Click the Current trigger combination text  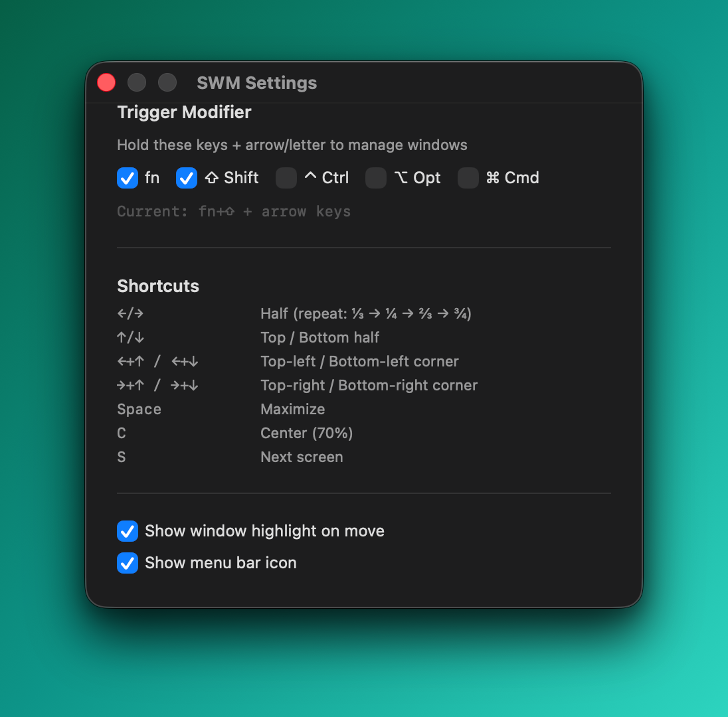234,212
